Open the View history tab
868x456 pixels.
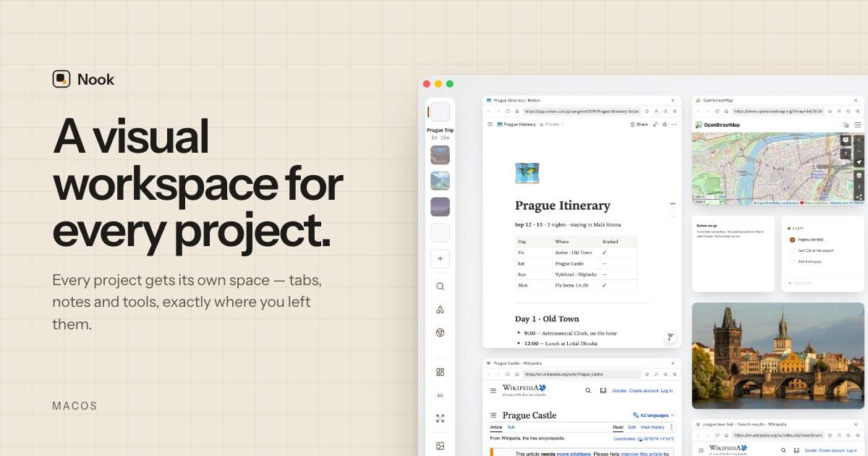tap(652, 428)
